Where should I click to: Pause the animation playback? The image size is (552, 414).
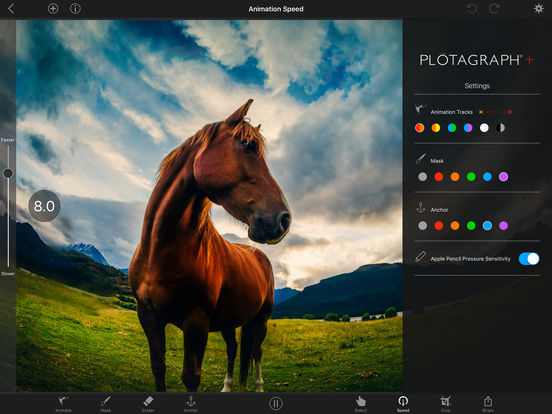coord(276,403)
